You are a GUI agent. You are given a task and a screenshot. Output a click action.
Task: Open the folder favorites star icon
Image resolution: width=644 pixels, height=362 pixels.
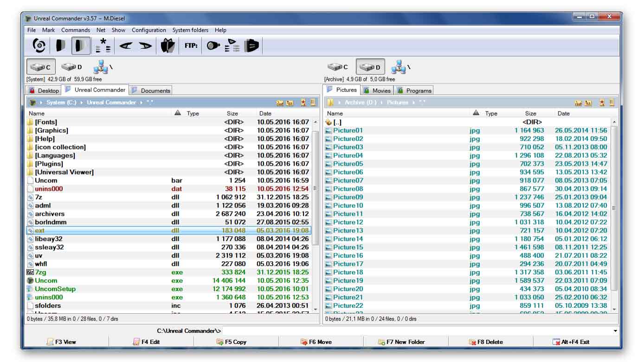tap(303, 103)
